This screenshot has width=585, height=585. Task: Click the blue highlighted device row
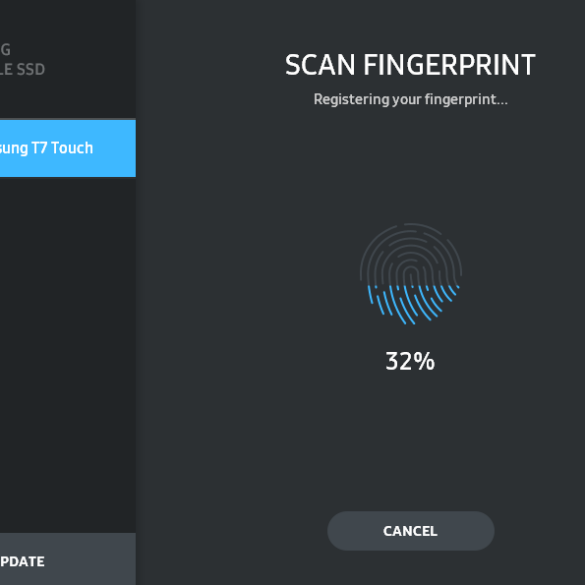tap(68, 148)
